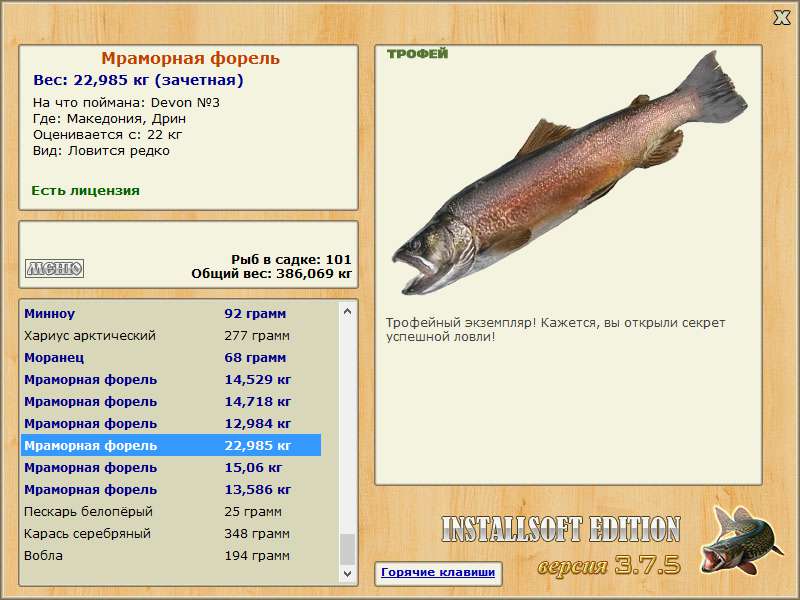The image size is (800, 600).
Task: Click the Мраморная форель title heading
Action: click(x=190, y=59)
